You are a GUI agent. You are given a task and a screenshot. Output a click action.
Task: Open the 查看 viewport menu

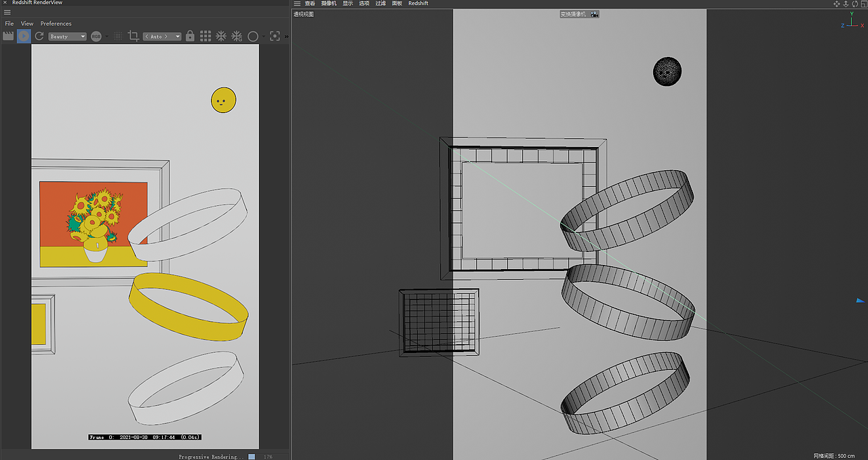[310, 3]
